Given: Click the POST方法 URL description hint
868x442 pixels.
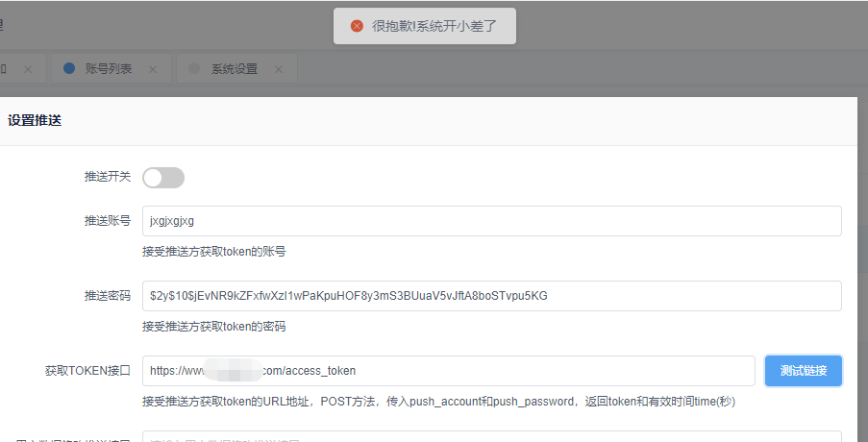Looking at the screenshot, I should [438, 402].
